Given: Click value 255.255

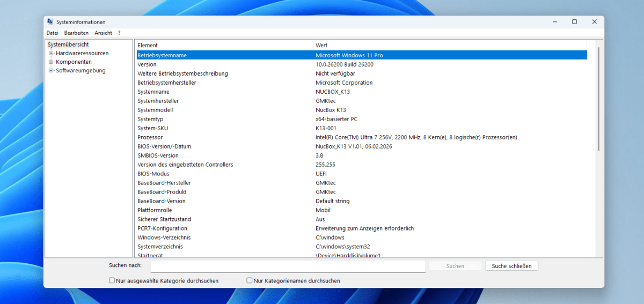Looking at the screenshot, I should tap(325, 165).
